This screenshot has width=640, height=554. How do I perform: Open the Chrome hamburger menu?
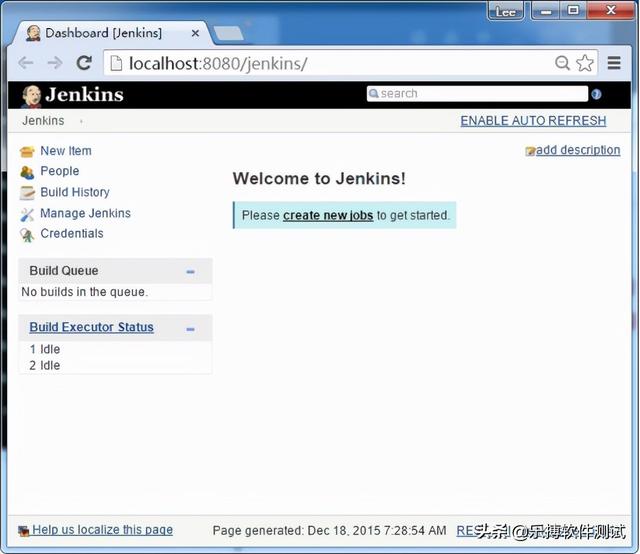click(x=614, y=63)
